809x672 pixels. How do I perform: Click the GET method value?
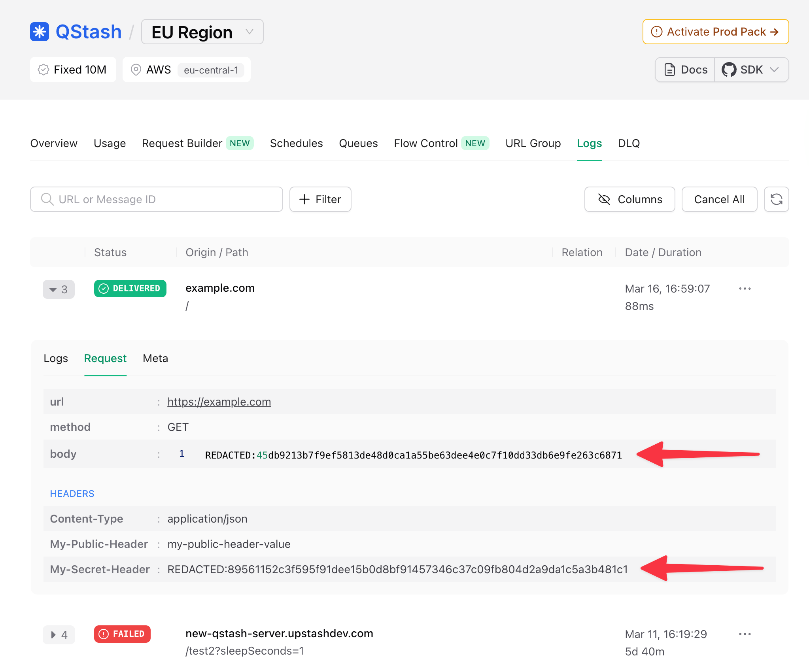click(178, 427)
